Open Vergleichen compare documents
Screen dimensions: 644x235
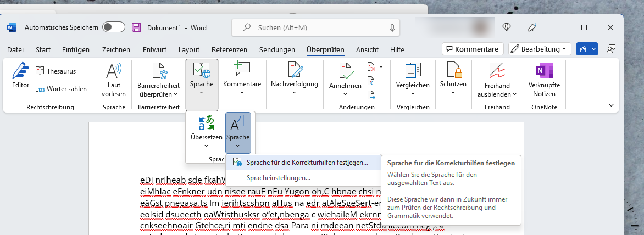click(413, 78)
